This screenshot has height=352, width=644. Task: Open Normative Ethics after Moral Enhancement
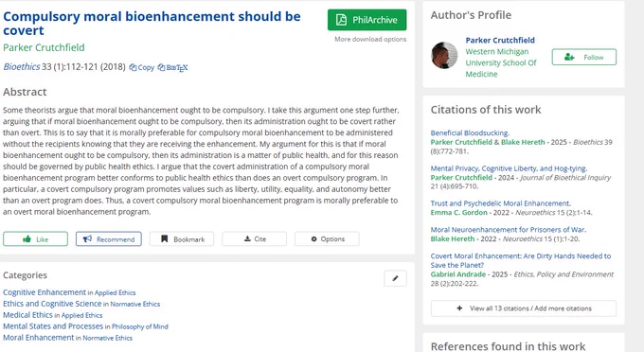(x=108, y=338)
